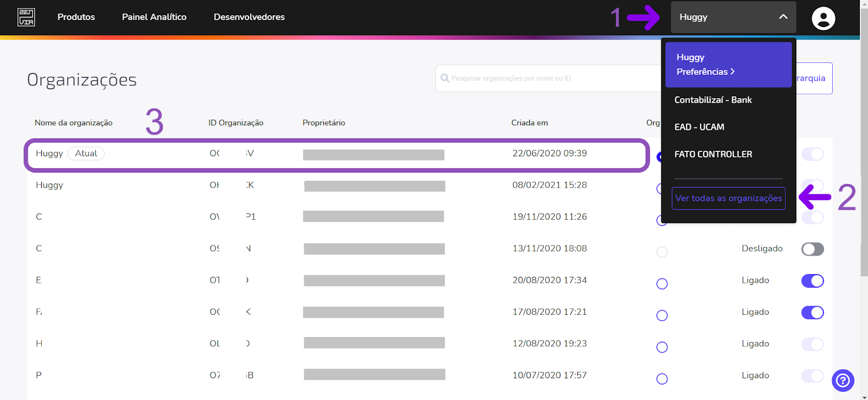Click Ver todas as organizações
The height and width of the screenshot is (400, 868).
click(x=729, y=198)
